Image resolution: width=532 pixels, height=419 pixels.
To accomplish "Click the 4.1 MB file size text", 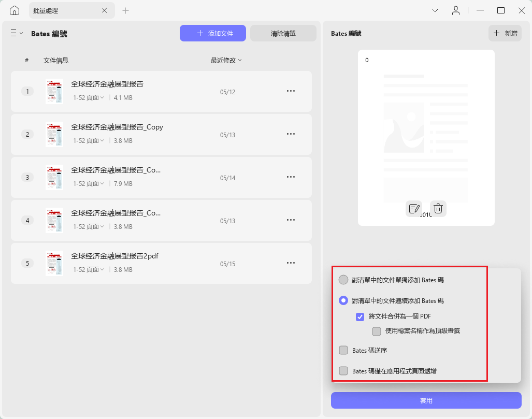I will (x=123, y=98).
